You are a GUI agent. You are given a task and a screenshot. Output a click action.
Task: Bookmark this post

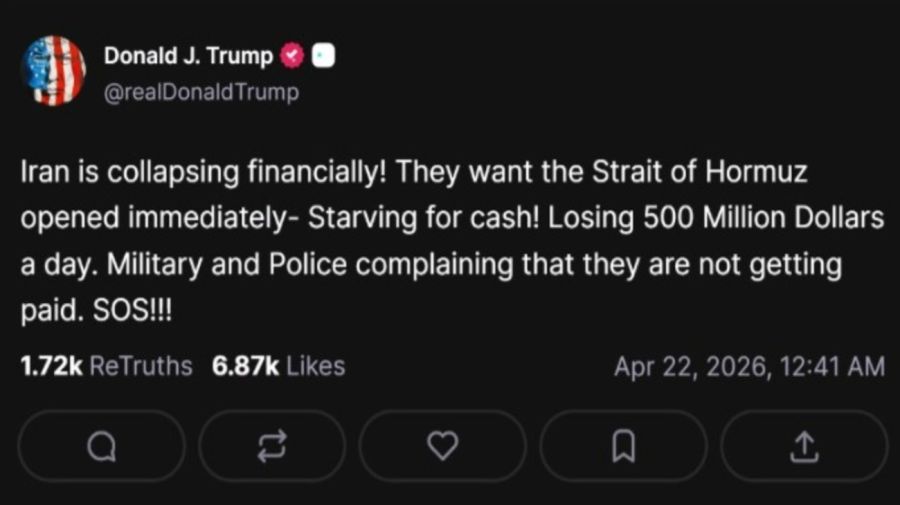coord(623,446)
